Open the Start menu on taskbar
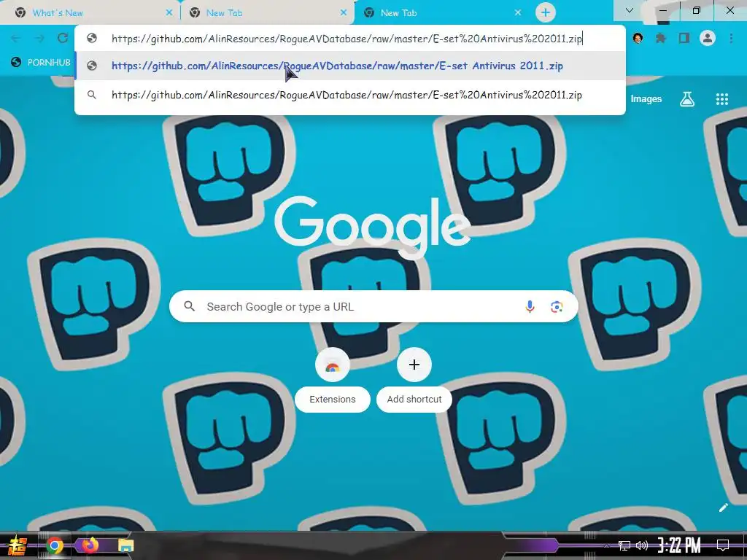 point(18,545)
